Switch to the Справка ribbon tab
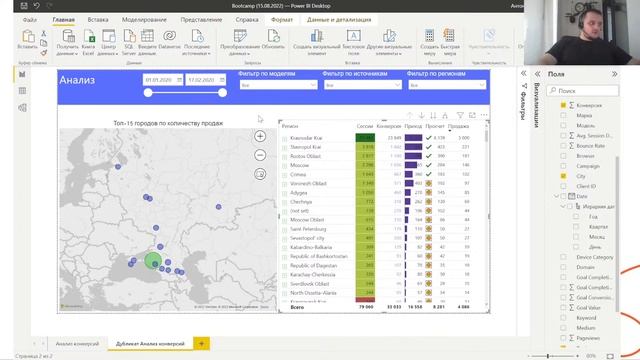 pyautogui.click(x=247, y=20)
